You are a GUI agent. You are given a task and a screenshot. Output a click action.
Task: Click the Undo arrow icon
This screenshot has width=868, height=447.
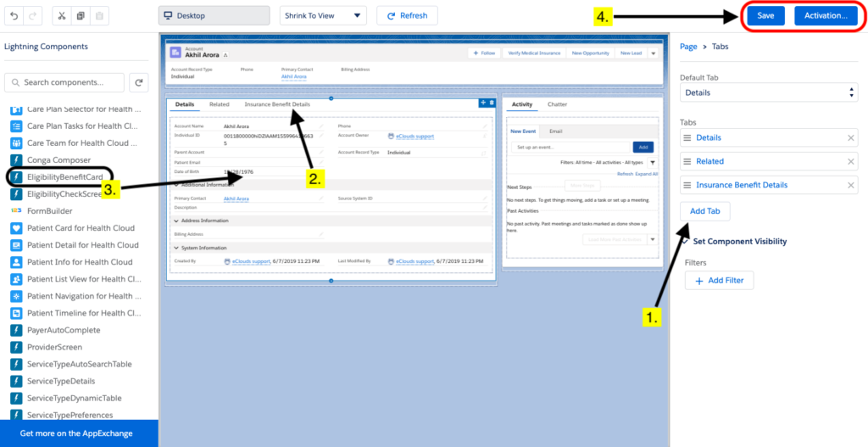pyautogui.click(x=14, y=16)
